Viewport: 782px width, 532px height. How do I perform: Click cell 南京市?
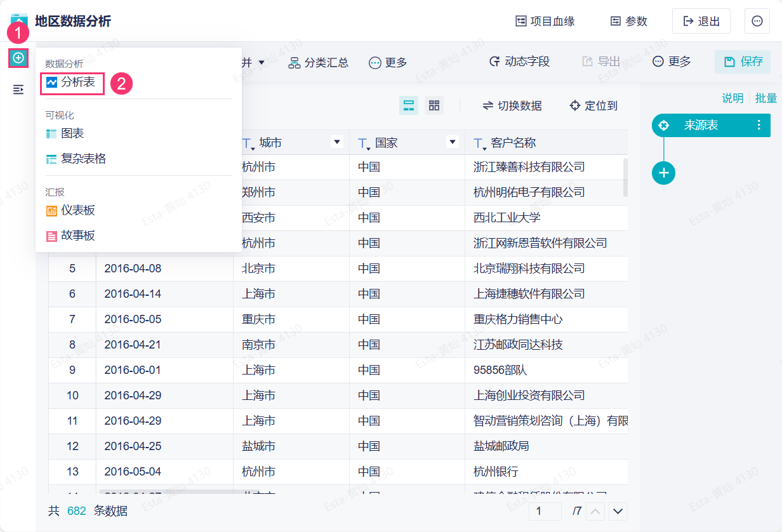click(x=291, y=345)
